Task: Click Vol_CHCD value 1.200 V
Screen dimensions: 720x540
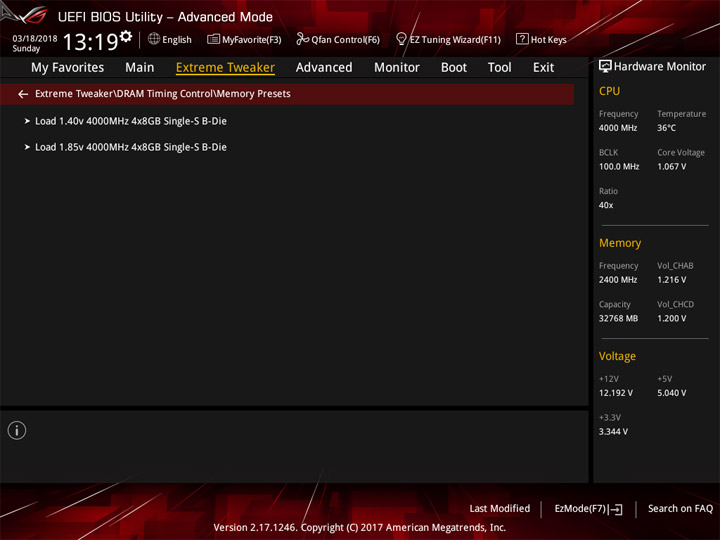Action: pyautogui.click(x=671, y=318)
